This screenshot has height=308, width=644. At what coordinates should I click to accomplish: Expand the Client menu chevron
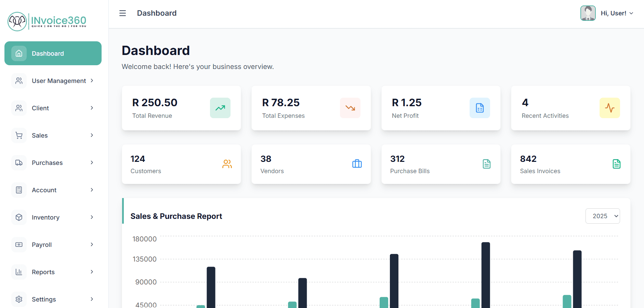pyautogui.click(x=92, y=108)
